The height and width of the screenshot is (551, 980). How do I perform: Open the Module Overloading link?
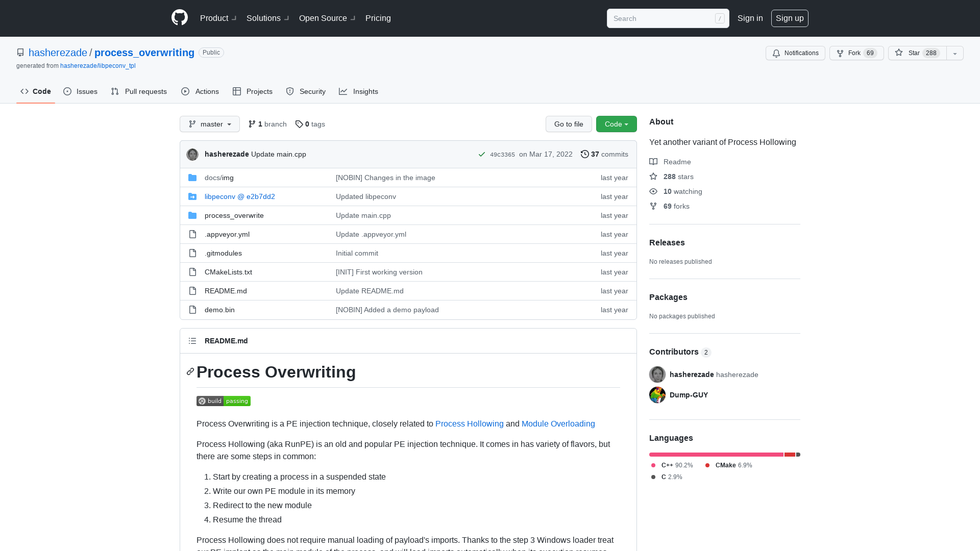pos(558,423)
